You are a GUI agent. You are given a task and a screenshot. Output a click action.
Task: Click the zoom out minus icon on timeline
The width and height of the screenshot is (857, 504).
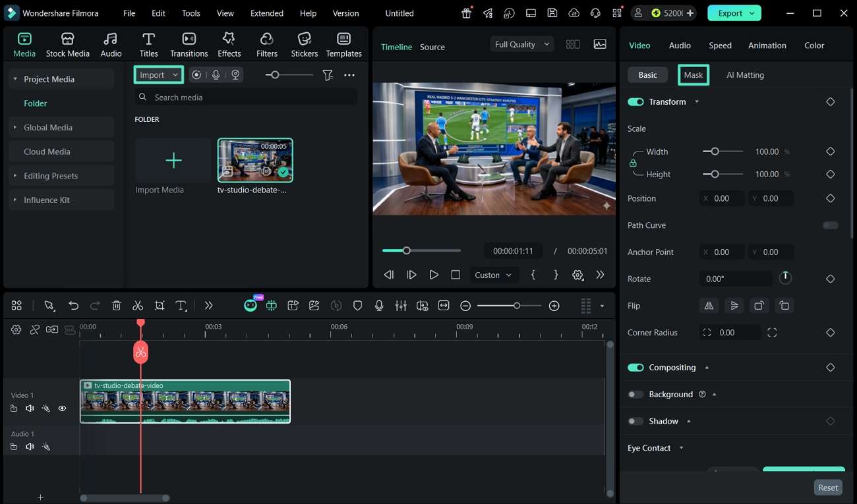click(465, 306)
